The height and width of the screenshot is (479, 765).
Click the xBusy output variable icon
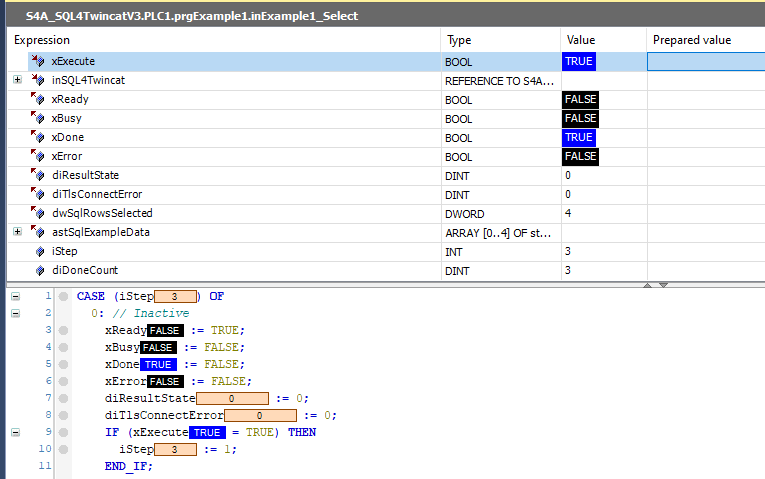[38, 118]
